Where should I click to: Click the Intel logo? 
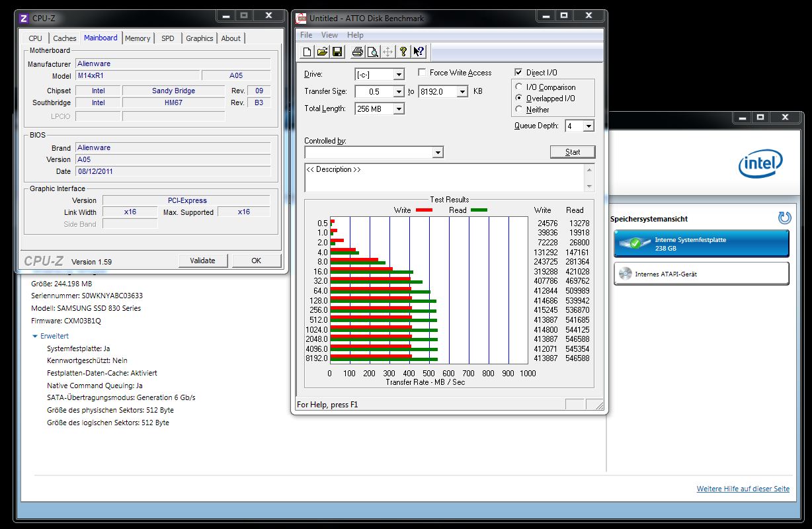760,163
